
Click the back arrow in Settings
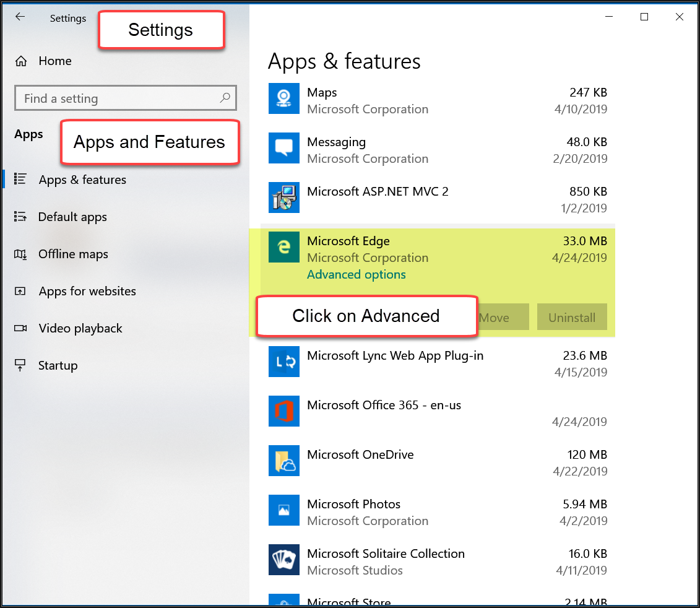(x=20, y=17)
